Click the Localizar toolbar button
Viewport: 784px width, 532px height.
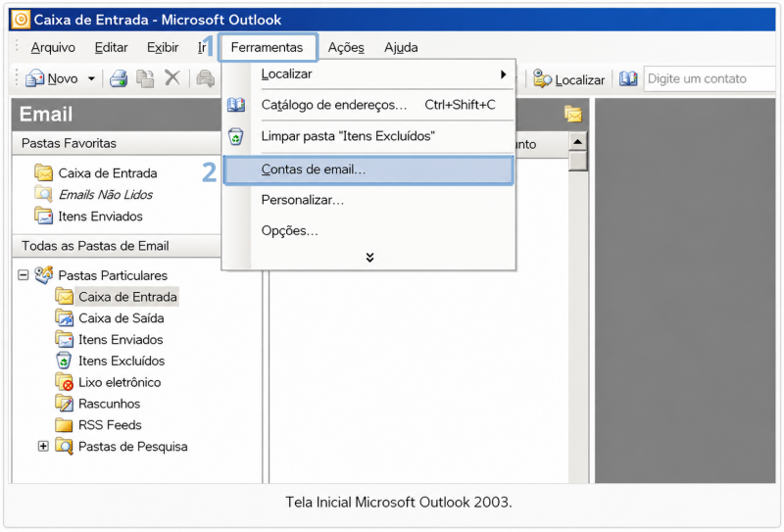(569, 79)
